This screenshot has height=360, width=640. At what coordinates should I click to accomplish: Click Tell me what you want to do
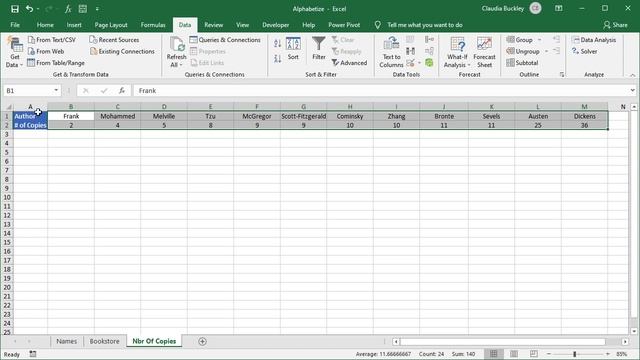click(x=424, y=25)
